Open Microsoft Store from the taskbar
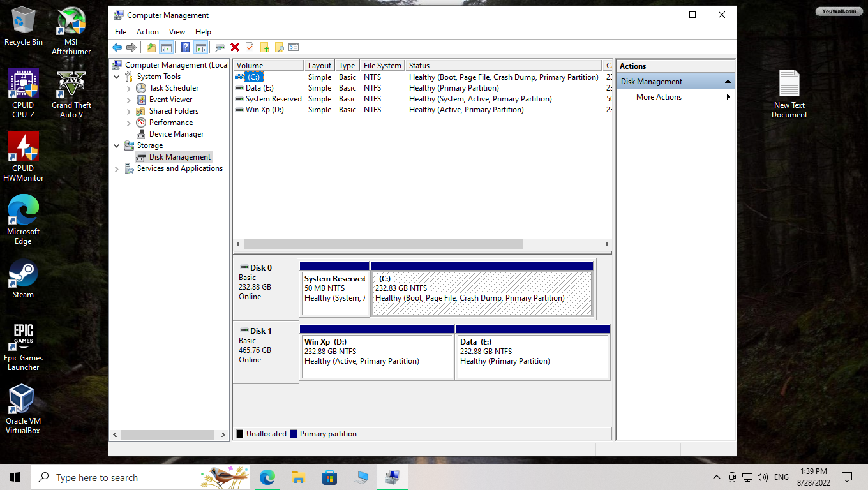 click(329, 477)
